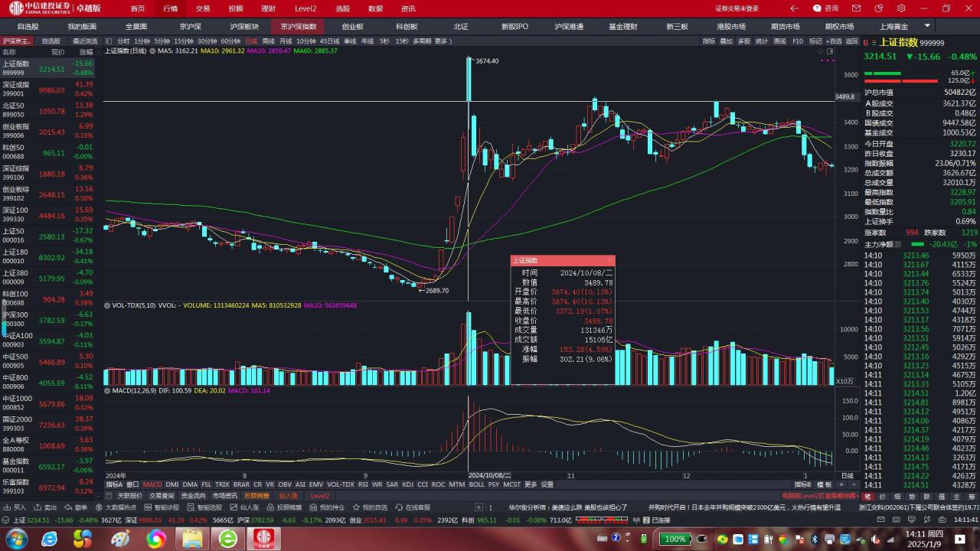Expand 更多 indicators in the indicator bar
Viewport: 980px width, 551px height.
click(x=531, y=484)
